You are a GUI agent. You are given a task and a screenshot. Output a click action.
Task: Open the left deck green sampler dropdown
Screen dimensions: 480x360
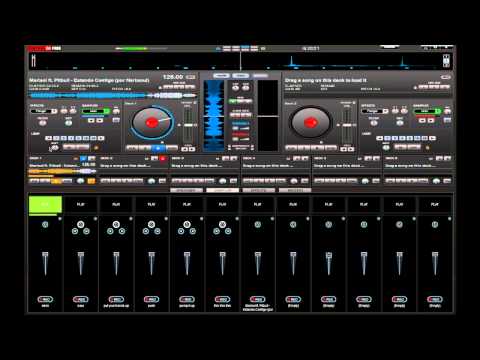click(96, 111)
